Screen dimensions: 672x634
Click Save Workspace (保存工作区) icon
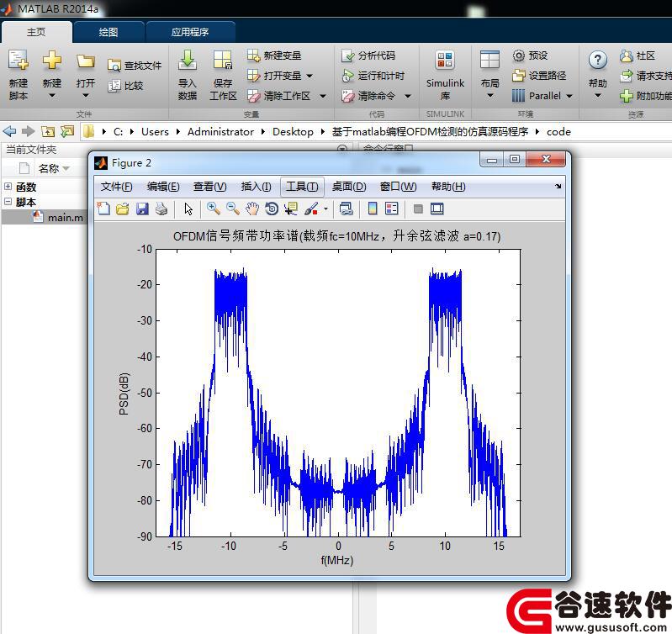(223, 61)
